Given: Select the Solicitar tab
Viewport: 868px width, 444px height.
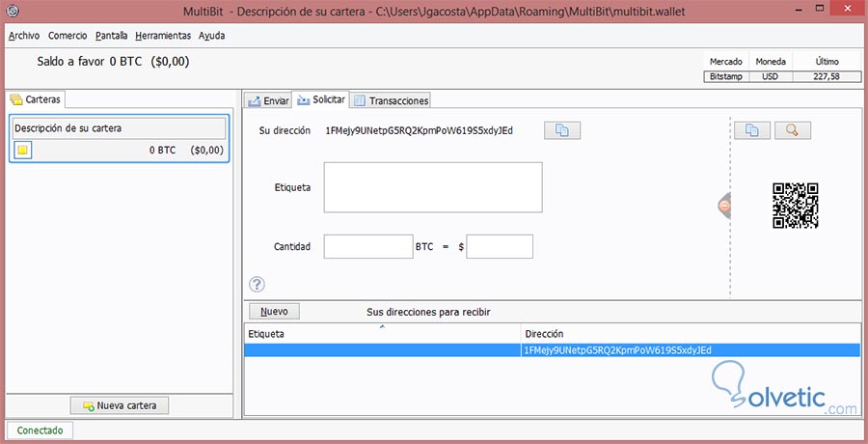Looking at the screenshot, I should 321,99.
